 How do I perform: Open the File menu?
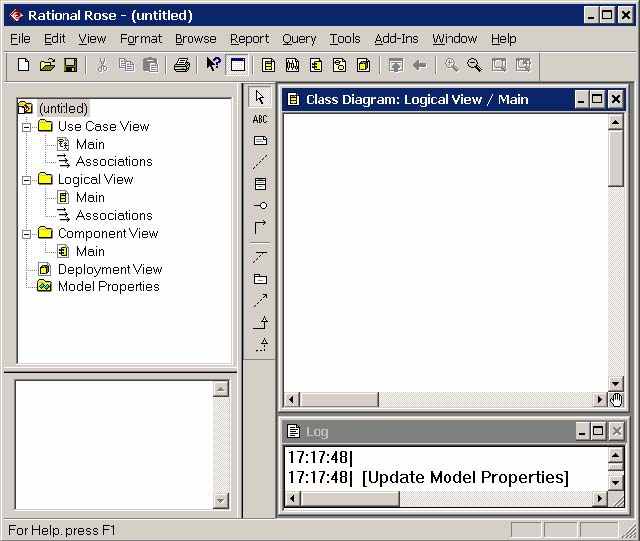[20, 39]
